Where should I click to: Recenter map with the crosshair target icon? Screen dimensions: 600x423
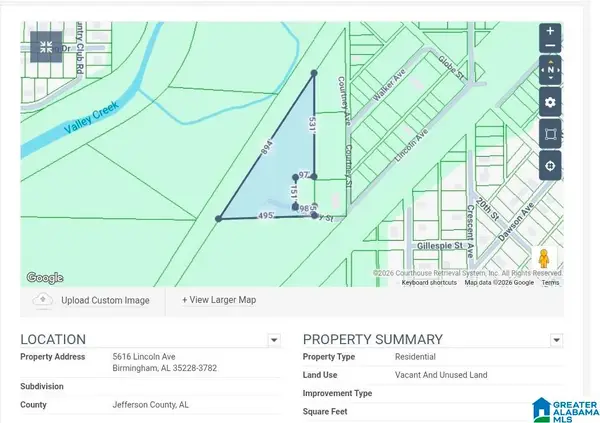coord(550,165)
